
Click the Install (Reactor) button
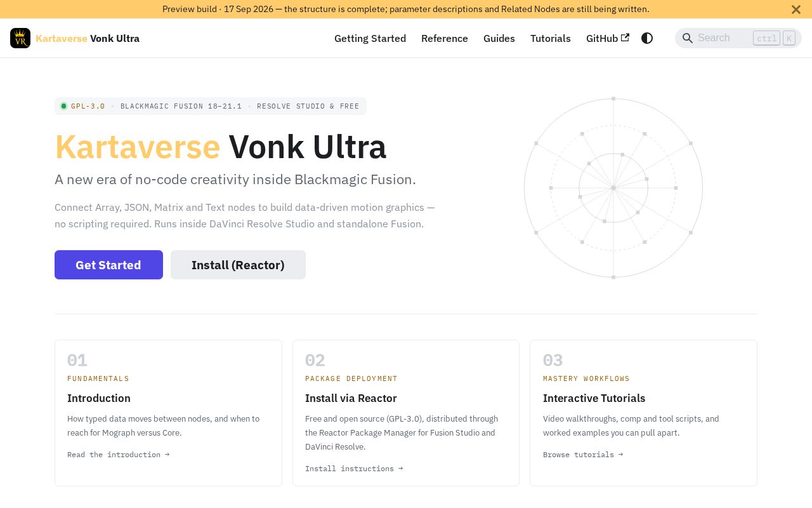tap(238, 265)
